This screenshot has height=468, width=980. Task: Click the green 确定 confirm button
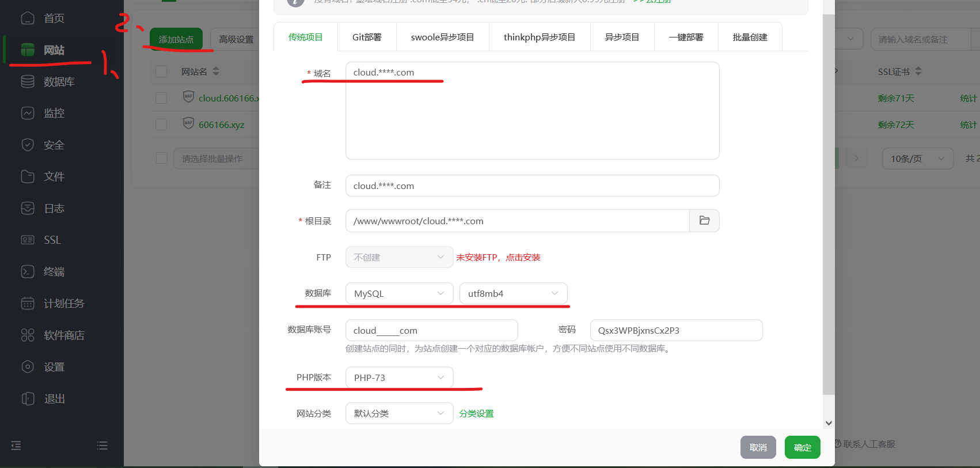(x=802, y=447)
